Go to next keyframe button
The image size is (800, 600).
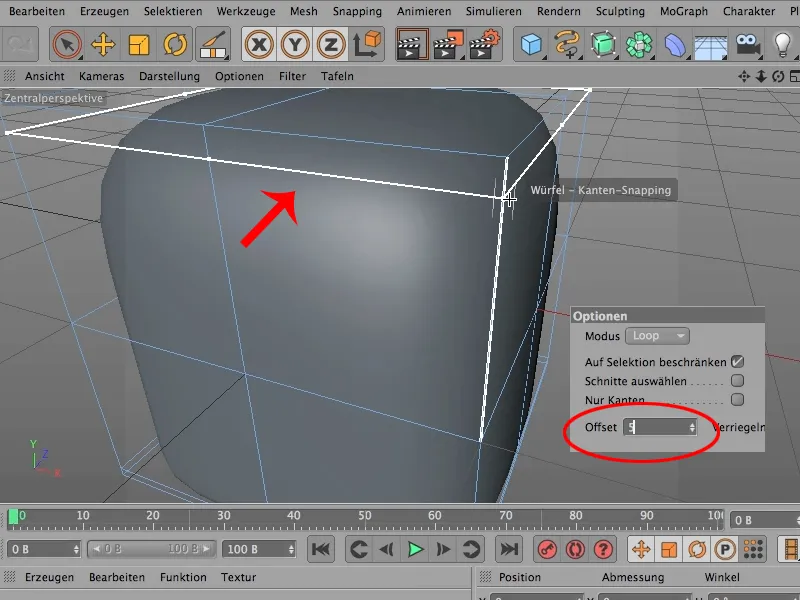(471, 549)
